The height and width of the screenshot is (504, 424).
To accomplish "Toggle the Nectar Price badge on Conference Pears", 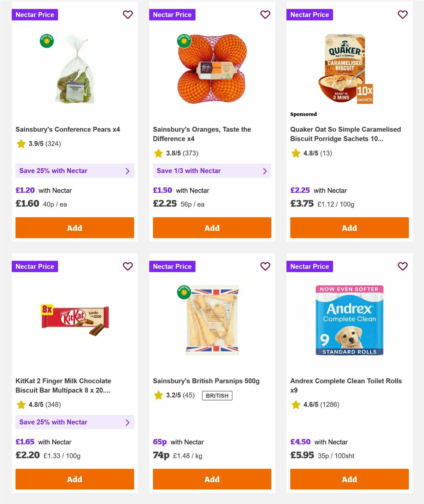I will 35,15.
